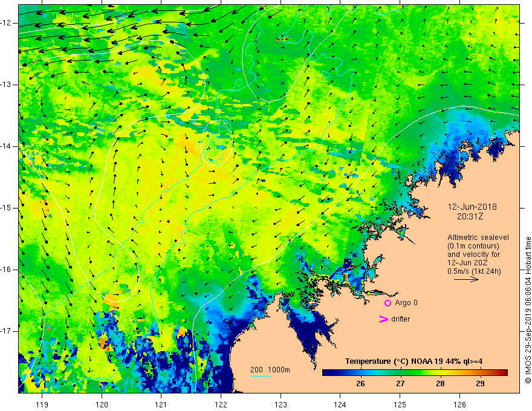Click the 29 value under the colour bar

[x=480, y=384]
